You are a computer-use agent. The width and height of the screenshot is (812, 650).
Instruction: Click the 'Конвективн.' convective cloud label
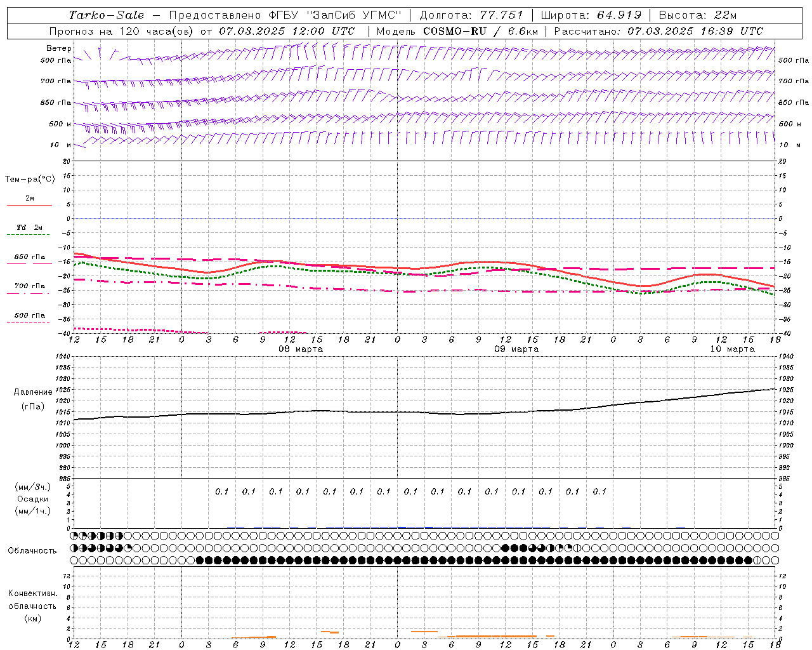coord(32,594)
